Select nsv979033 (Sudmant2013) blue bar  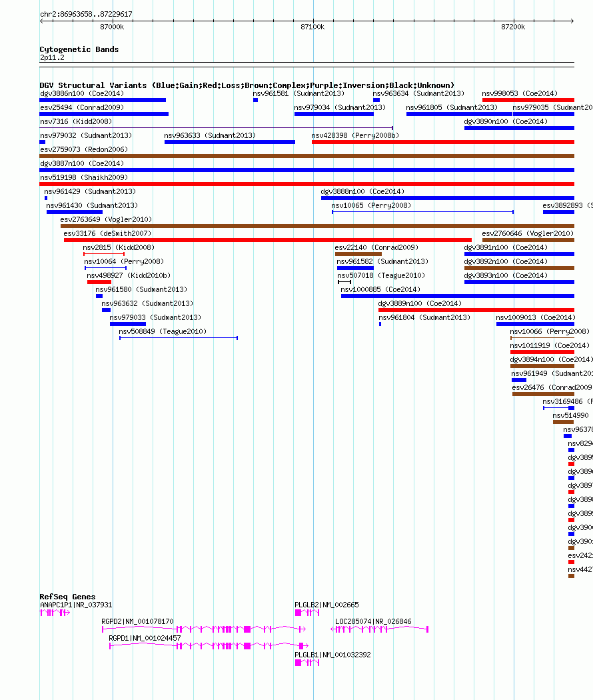pyautogui.click(x=128, y=323)
